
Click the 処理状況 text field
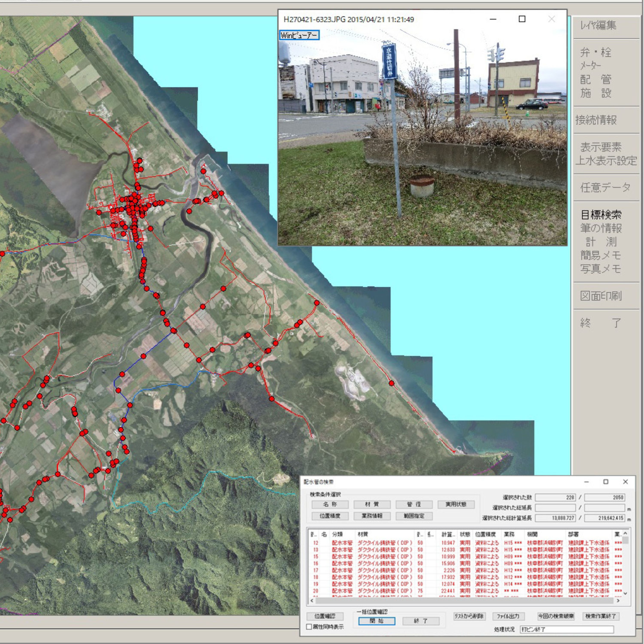pyautogui.click(x=567, y=629)
